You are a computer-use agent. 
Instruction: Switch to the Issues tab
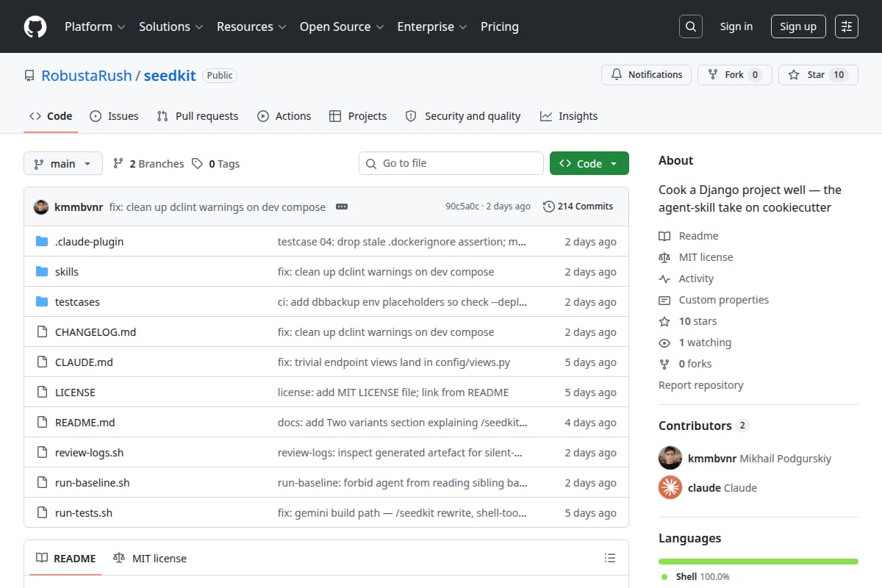click(x=114, y=116)
